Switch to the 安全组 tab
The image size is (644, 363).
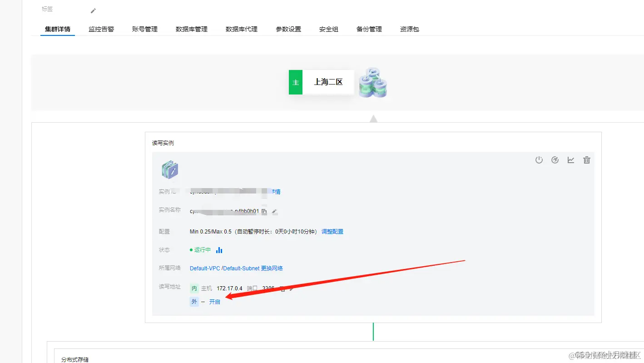[x=328, y=29]
